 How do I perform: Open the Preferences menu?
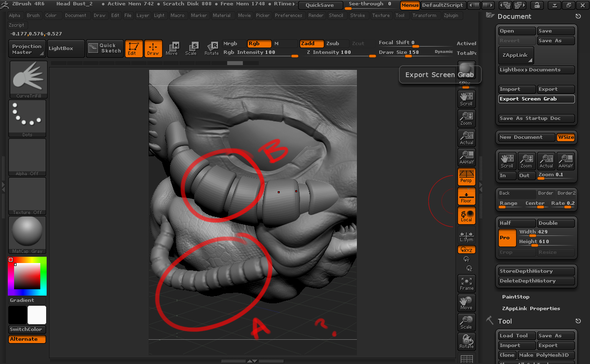(x=288, y=15)
